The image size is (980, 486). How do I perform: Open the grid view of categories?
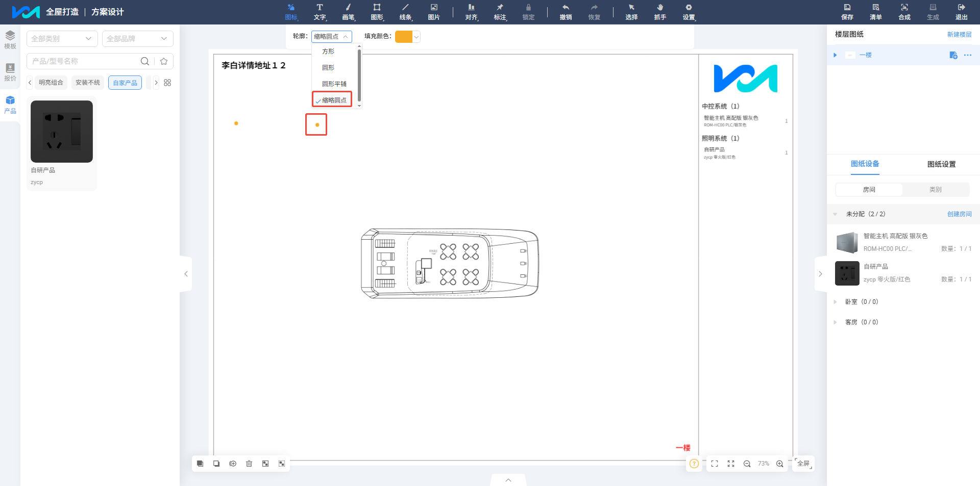[167, 83]
